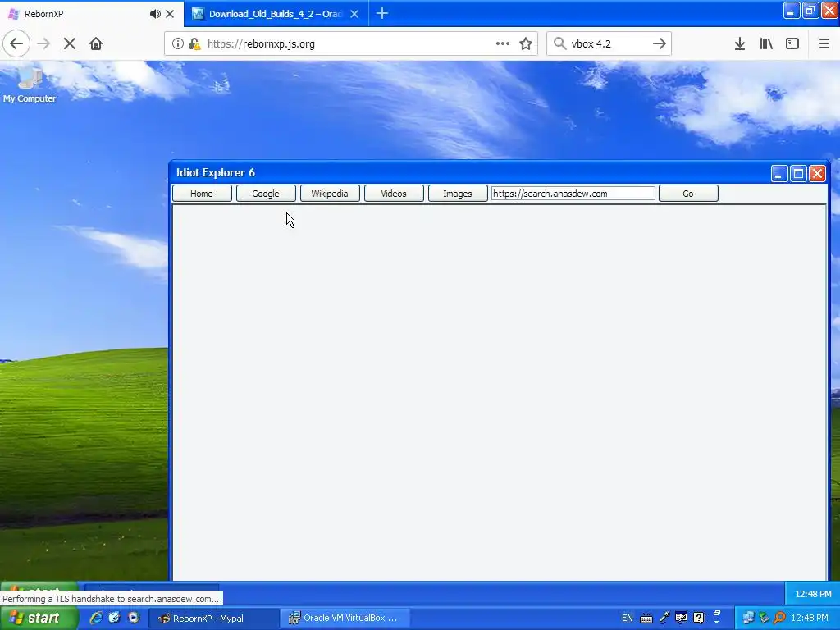Open the downloads arrow icon

pos(740,43)
